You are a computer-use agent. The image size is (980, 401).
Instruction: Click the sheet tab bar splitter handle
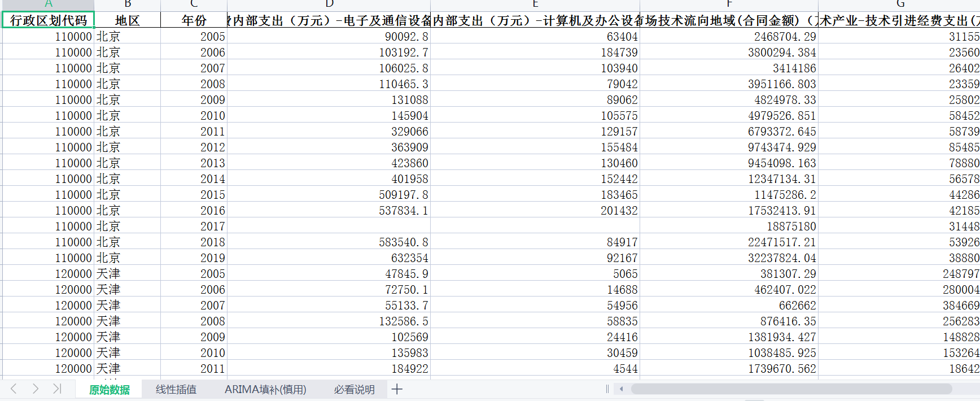coord(607,389)
